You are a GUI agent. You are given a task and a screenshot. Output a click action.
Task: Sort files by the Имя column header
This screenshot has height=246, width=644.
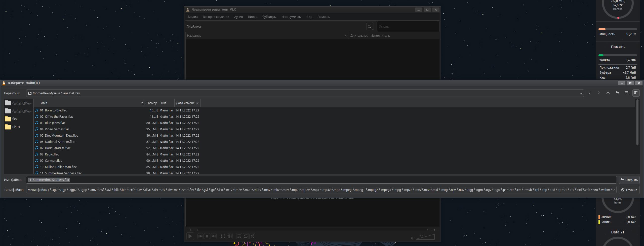(x=89, y=103)
